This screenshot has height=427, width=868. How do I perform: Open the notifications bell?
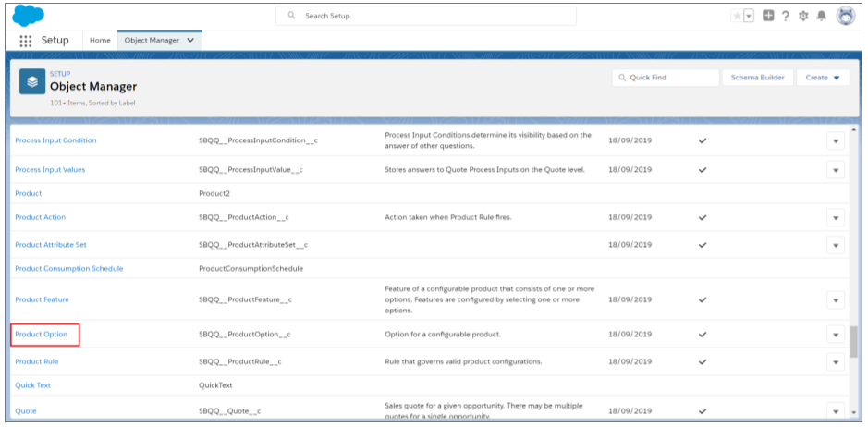coord(822,16)
